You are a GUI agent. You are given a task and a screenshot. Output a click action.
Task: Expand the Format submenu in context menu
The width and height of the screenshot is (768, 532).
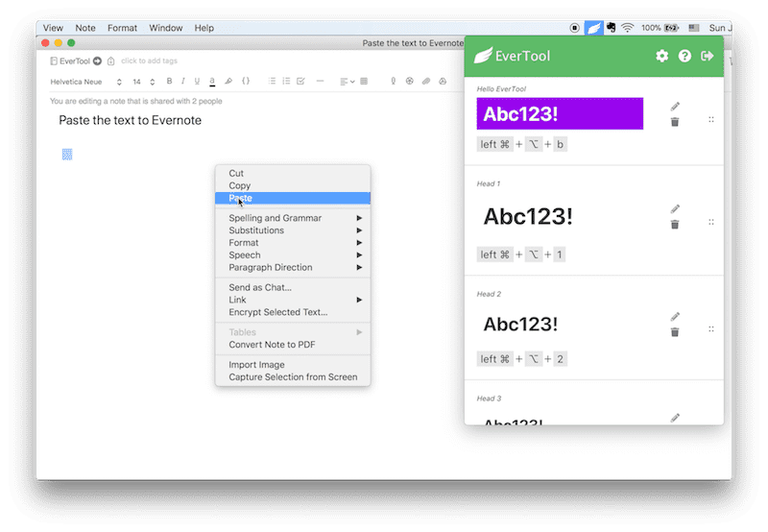pyautogui.click(x=293, y=243)
